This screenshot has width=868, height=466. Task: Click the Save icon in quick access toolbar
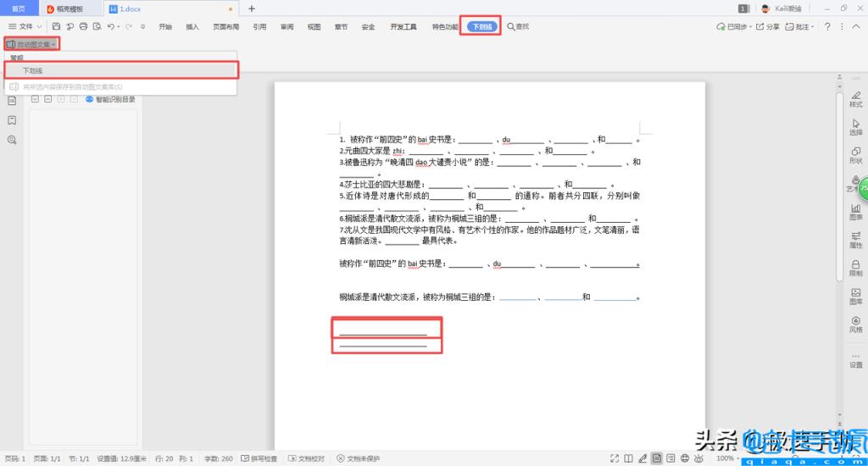click(x=56, y=26)
